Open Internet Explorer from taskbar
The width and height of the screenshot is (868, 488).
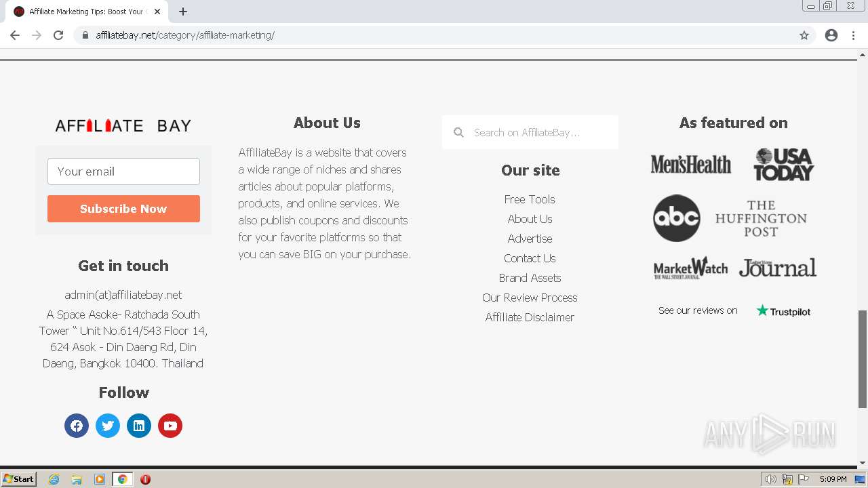click(54, 479)
